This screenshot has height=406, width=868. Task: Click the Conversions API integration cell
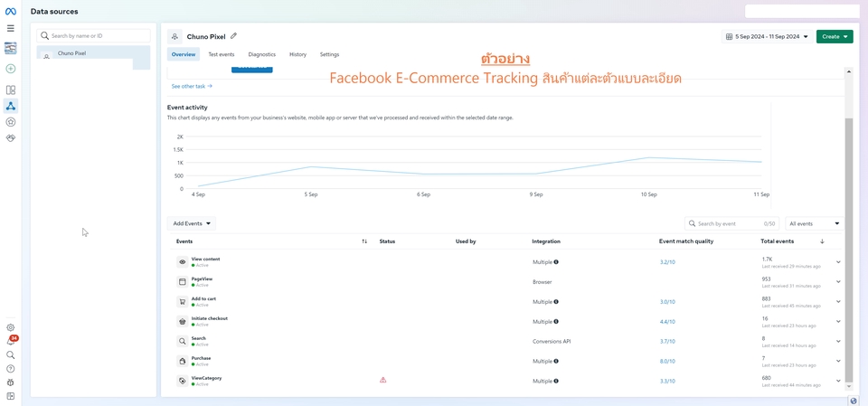(x=551, y=341)
